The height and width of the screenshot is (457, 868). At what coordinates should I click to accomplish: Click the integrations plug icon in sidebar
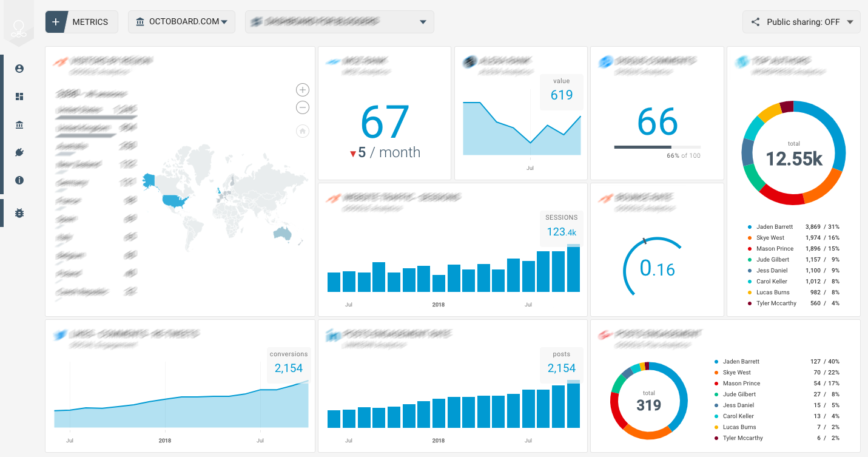[x=19, y=152]
